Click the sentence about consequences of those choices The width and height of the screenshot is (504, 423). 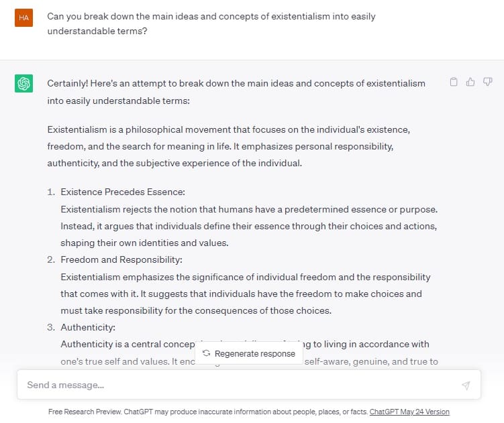[196, 310]
